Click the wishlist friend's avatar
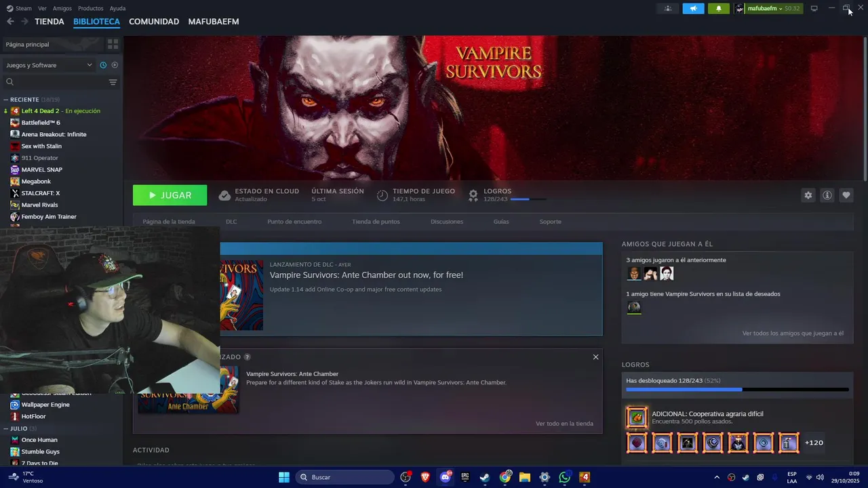 [634, 308]
